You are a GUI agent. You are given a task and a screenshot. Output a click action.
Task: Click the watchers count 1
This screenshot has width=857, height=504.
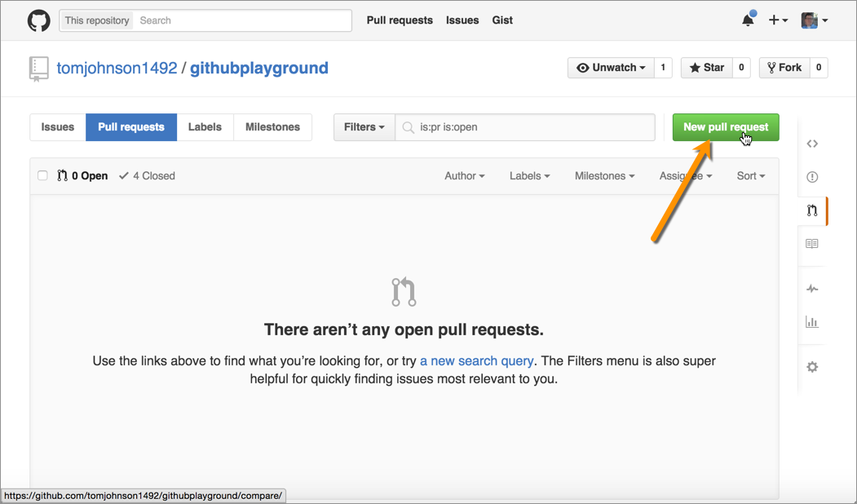pyautogui.click(x=663, y=68)
